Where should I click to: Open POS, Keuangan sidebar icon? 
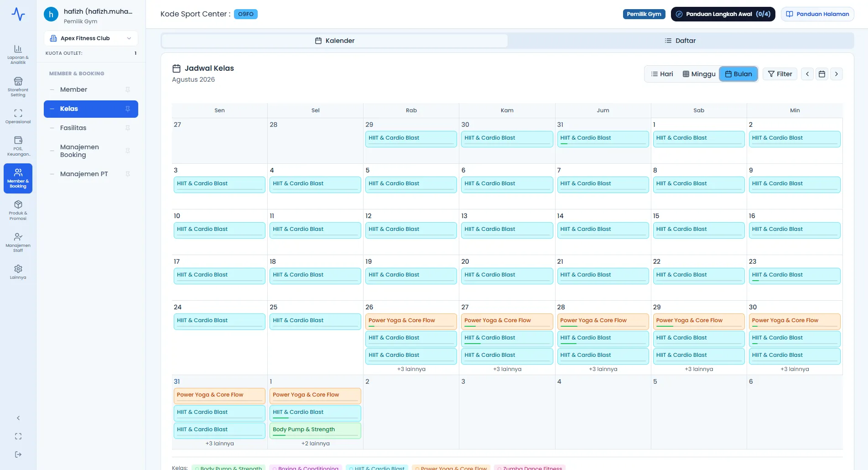(18, 146)
